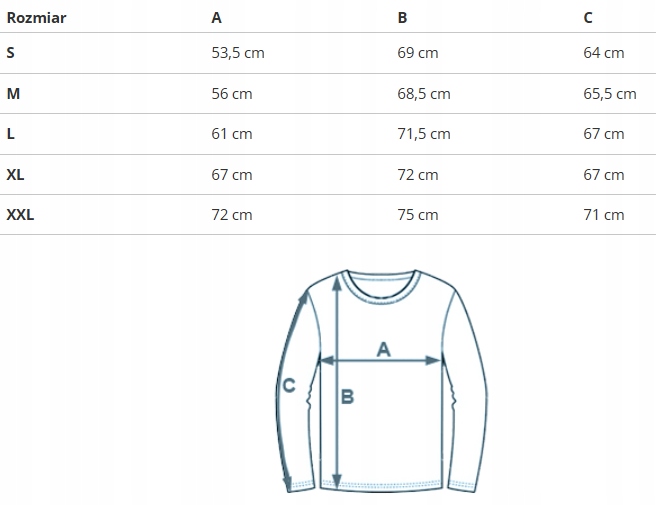The height and width of the screenshot is (505, 656).
Task: Click the 69 cm cell
Action: point(418,53)
